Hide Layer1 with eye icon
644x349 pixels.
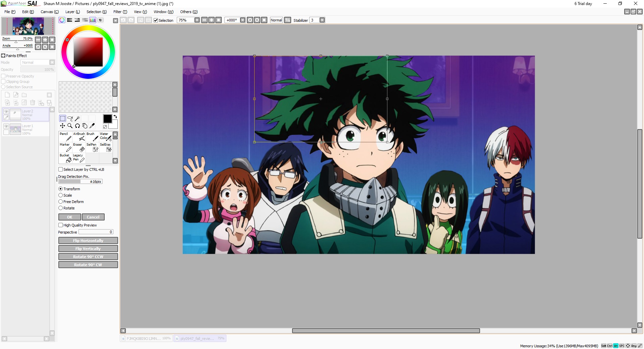point(6,126)
